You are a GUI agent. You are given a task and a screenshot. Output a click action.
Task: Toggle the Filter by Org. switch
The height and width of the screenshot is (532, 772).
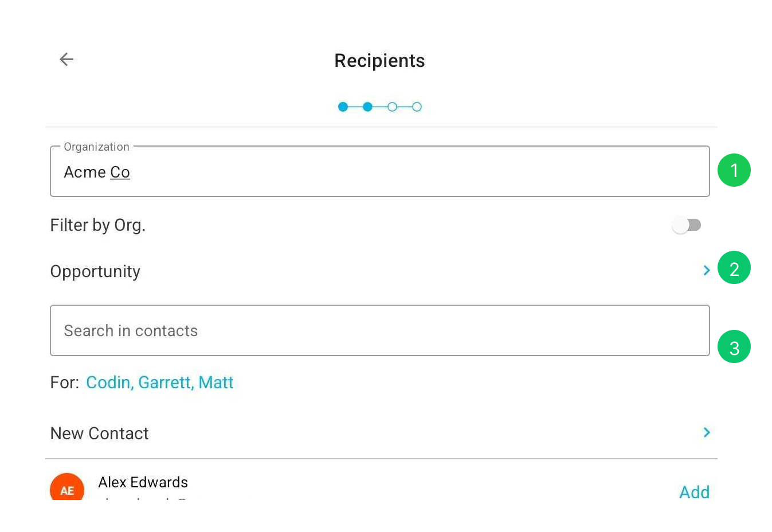[687, 225]
